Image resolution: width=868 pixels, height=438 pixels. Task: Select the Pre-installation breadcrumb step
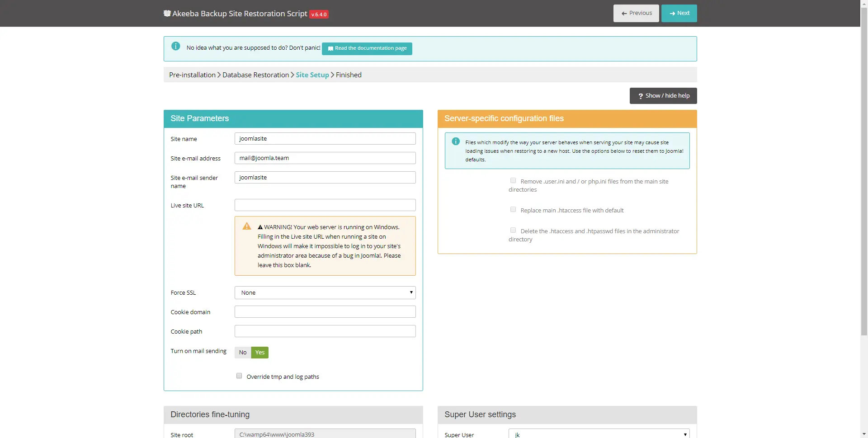[192, 75]
